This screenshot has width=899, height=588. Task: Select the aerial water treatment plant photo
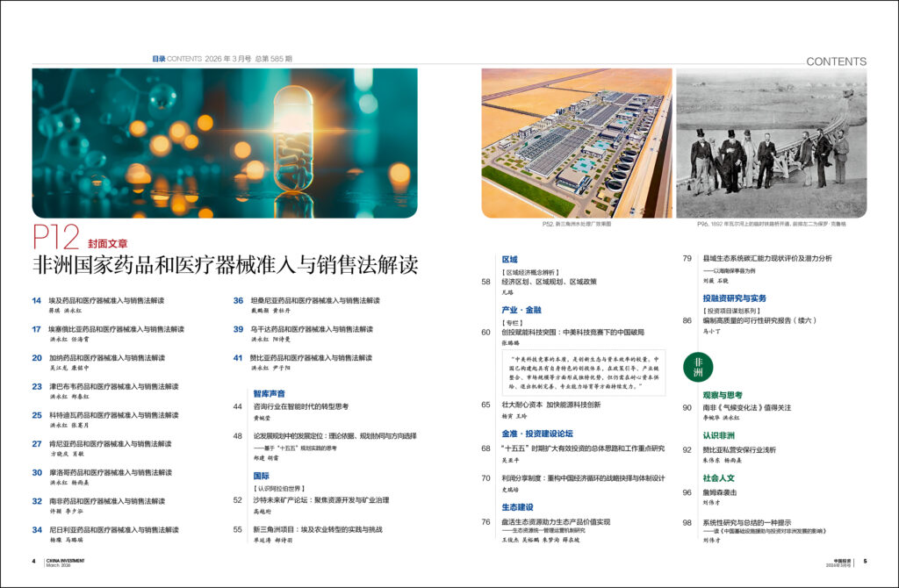coord(576,143)
